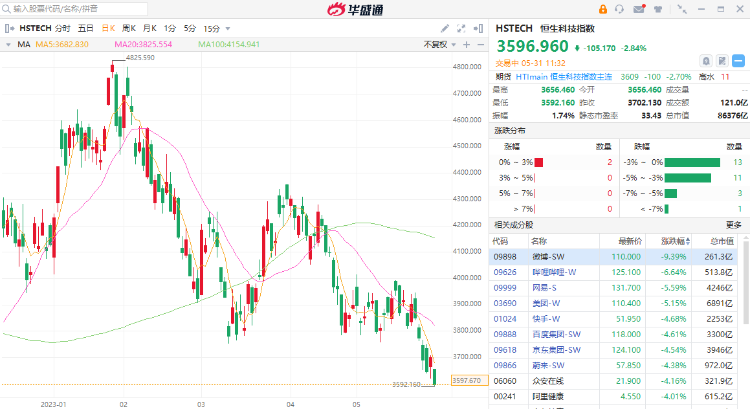Select the 微博-SW row

614,257
